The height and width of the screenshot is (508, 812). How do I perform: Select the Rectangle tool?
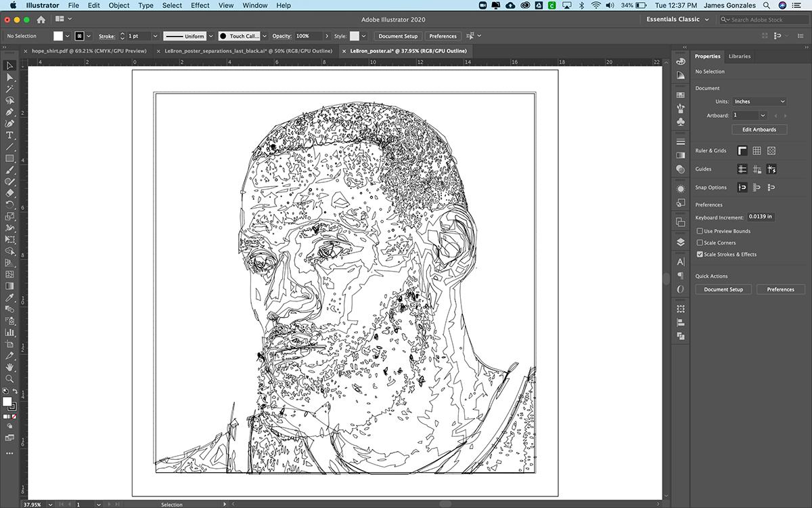click(9, 158)
